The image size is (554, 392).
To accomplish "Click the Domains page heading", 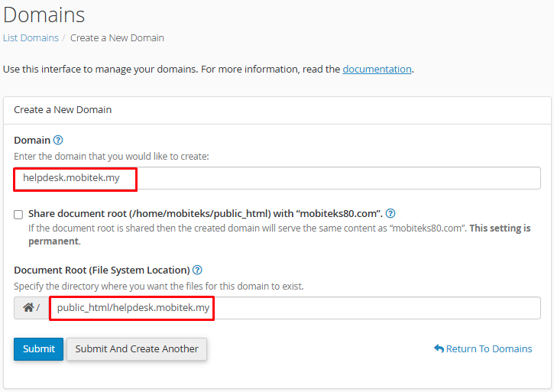I will click(x=44, y=15).
